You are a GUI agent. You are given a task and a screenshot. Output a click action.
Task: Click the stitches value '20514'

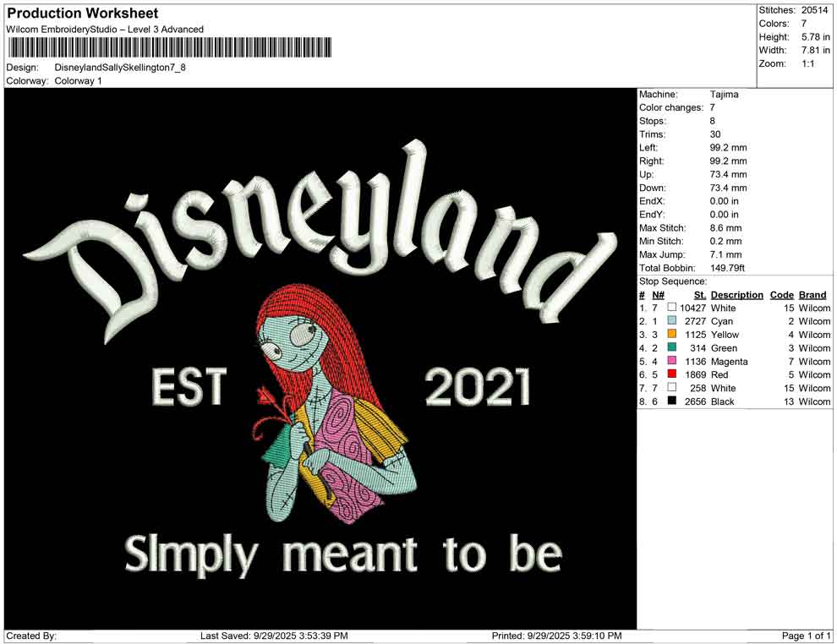tap(814, 10)
